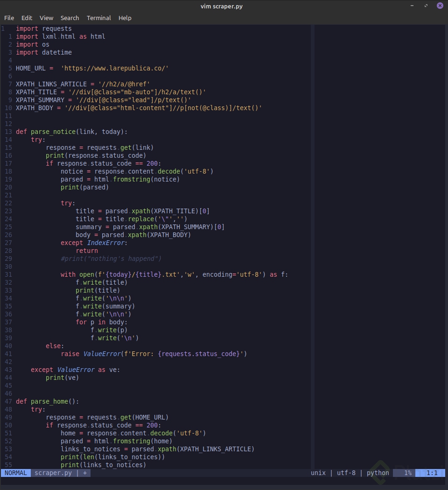448x490 pixels.
Task: Click the XPATH_SUMMARY definition line
Action: click(104, 100)
